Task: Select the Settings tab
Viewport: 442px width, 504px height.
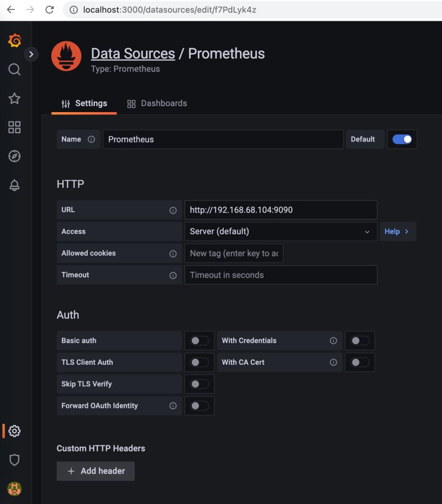Action: (x=85, y=103)
